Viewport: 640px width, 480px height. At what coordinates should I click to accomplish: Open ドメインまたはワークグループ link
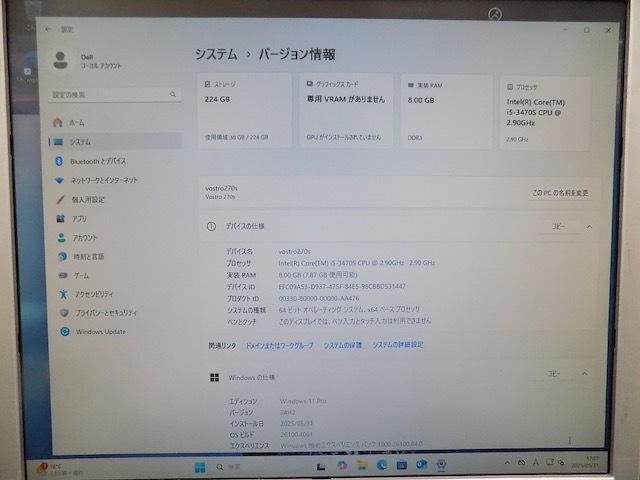[279, 345]
